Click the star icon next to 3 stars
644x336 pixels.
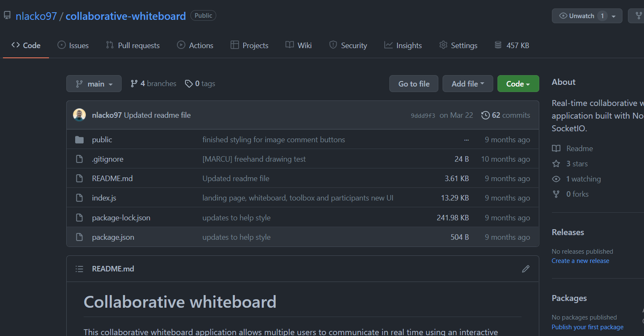(556, 164)
